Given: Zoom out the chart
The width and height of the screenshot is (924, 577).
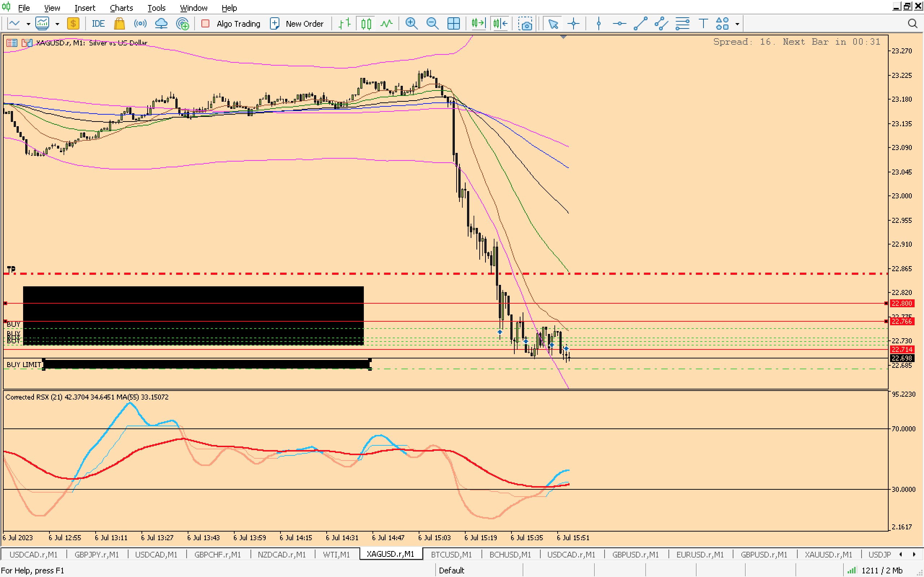Looking at the screenshot, I should (x=432, y=24).
